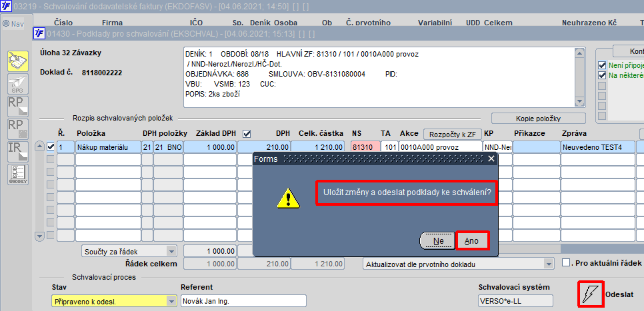Uncheck the checkbox of row 1 Nákup materiálu
Viewport: 644px width, 311px height.
pos(50,147)
